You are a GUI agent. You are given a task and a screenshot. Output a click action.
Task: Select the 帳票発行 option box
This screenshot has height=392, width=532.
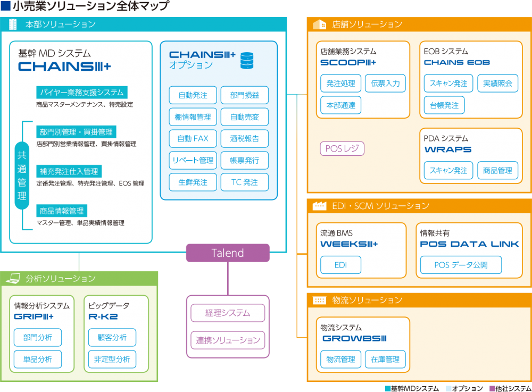(245, 161)
